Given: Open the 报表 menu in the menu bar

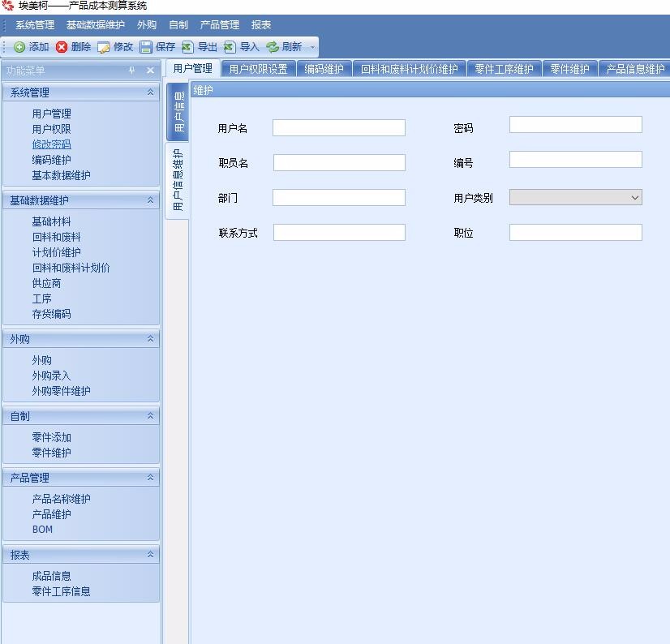Looking at the screenshot, I should [x=261, y=25].
